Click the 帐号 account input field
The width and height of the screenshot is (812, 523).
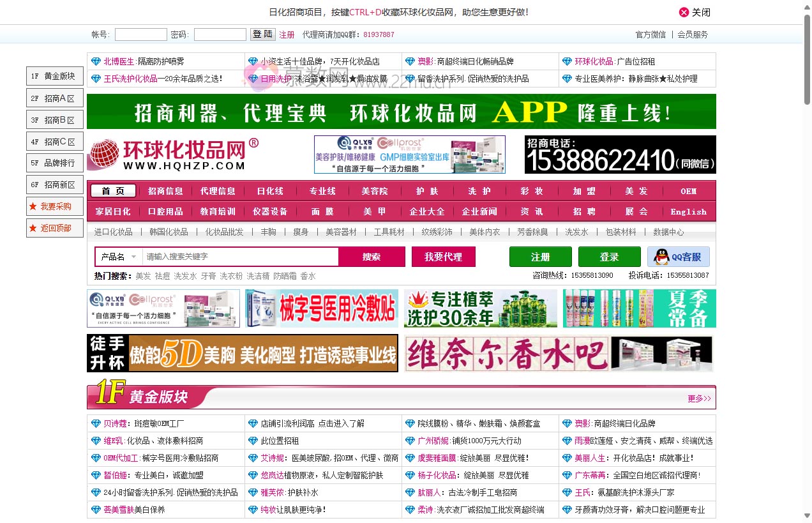tap(140, 34)
